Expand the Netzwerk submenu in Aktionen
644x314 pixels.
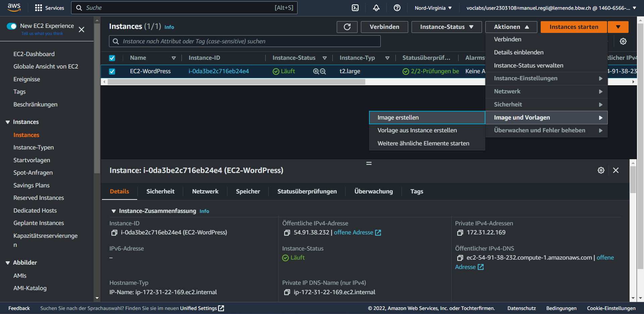(546, 91)
